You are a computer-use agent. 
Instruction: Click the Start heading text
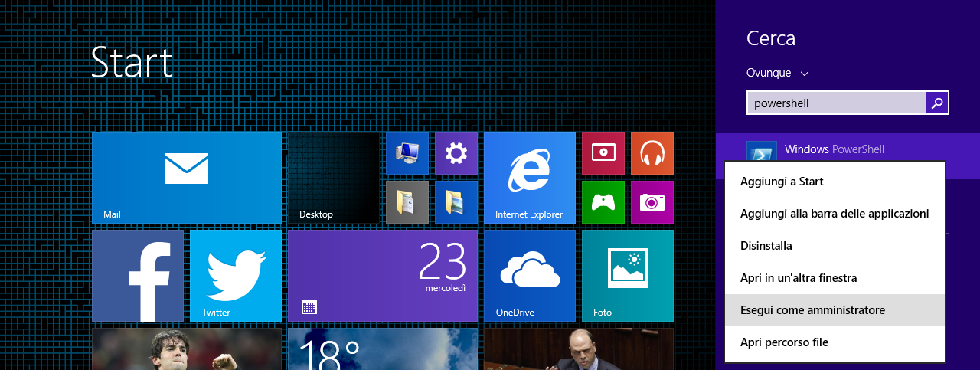[132, 62]
